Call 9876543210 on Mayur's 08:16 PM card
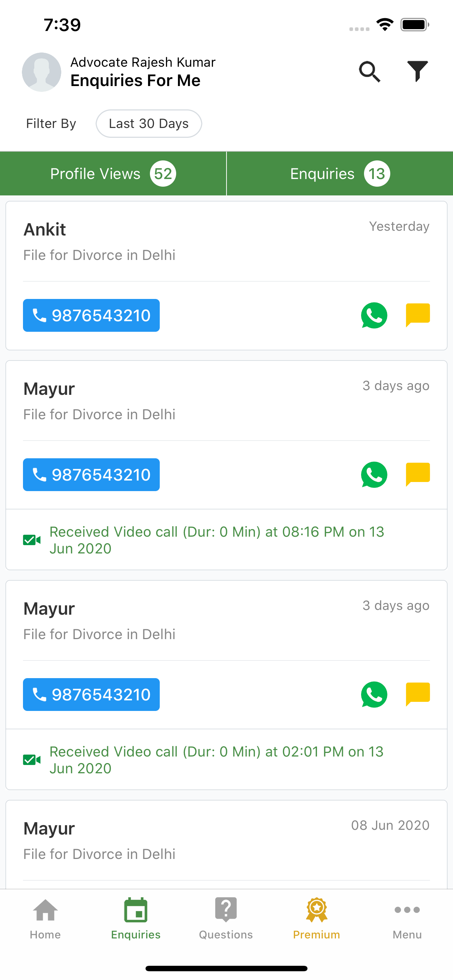The width and height of the screenshot is (453, 980). [x=91, y=475]
